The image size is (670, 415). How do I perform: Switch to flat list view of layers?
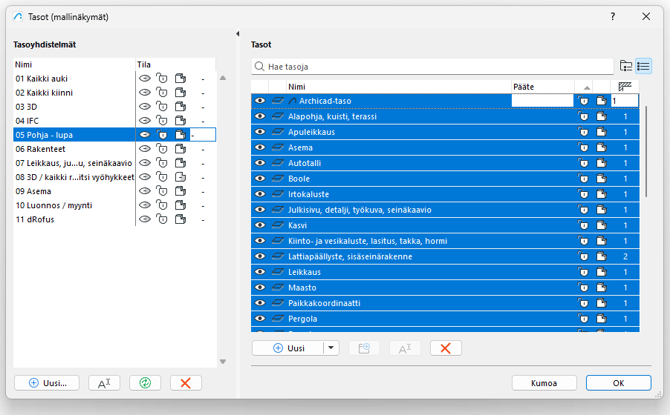coord(644,66)
